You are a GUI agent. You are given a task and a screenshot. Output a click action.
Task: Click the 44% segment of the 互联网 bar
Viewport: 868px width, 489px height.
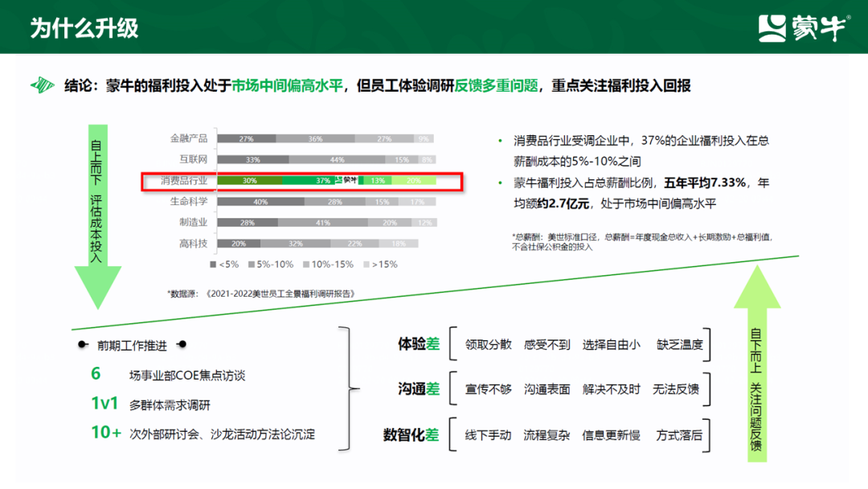pyautogui.click(x=337, y=159)
